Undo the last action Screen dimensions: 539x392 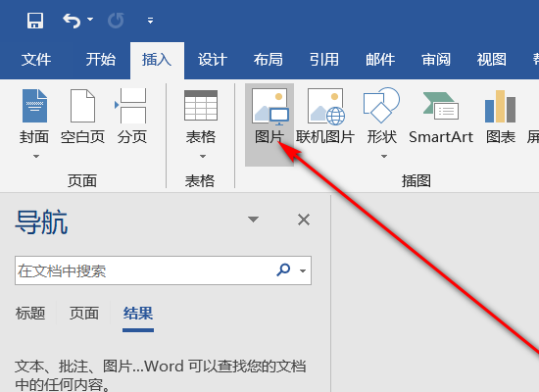(72, 21)
